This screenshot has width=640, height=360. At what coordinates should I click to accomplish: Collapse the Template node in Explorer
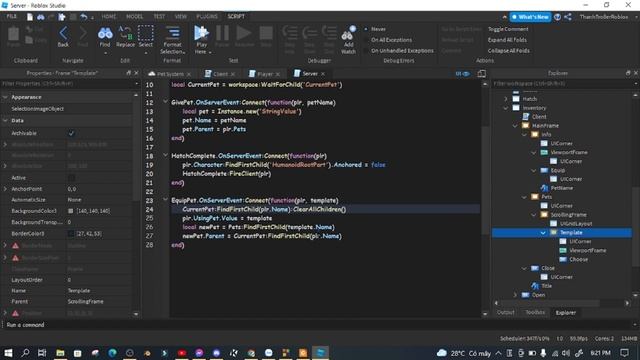(x=543, y=233)
